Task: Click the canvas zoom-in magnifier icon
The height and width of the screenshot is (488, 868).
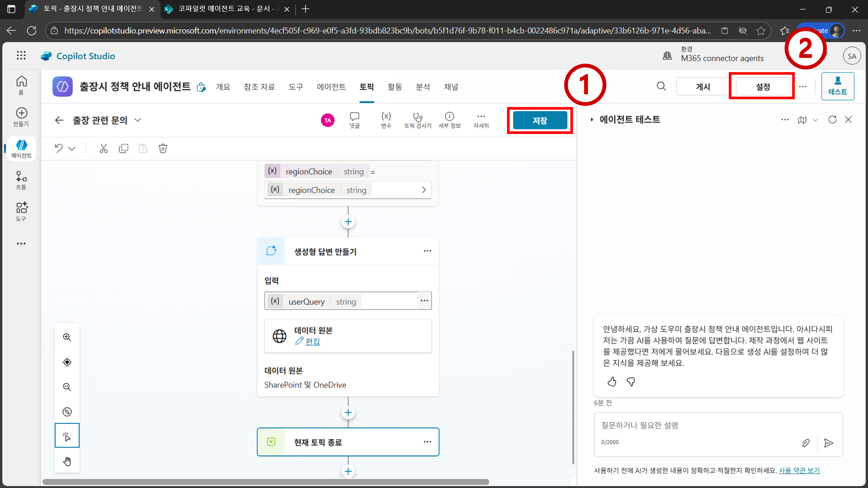Action: pos(67,337)
